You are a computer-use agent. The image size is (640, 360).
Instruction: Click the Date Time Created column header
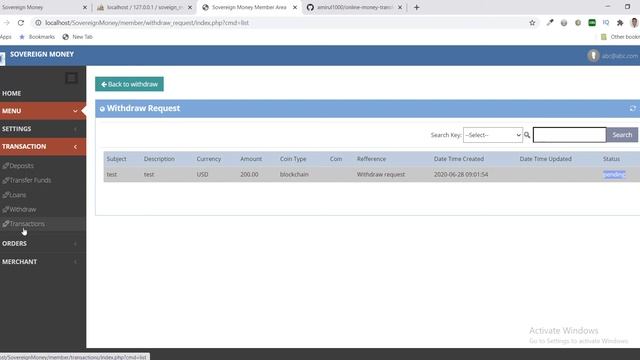pyautogui.click(x=459, y=159)
